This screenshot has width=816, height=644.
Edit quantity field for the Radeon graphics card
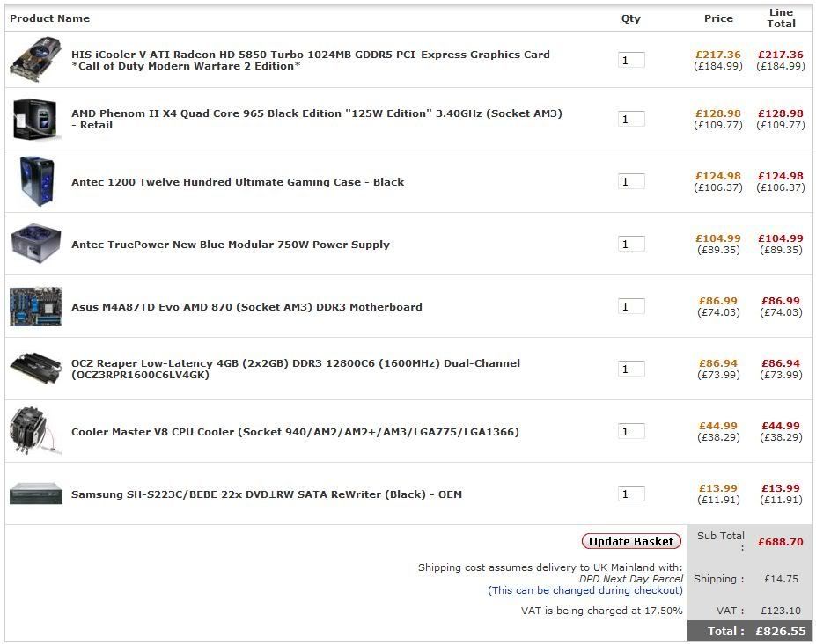click(x=631, y=61)
